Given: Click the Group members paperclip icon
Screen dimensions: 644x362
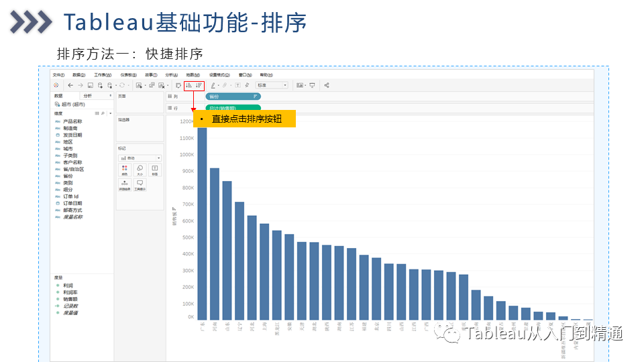Looking at the screenshot, I should click(225, 85).
